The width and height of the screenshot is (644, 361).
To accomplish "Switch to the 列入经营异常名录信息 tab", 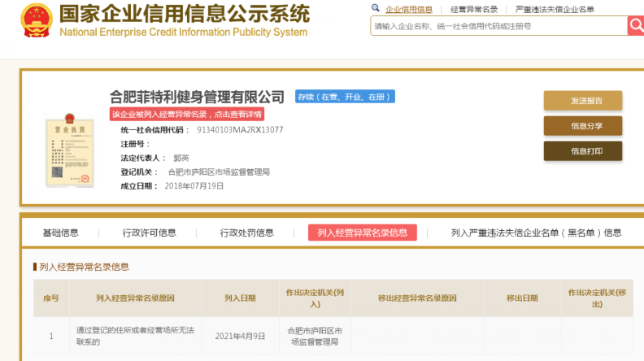I will pyautogui.click(x=363, y=233).
